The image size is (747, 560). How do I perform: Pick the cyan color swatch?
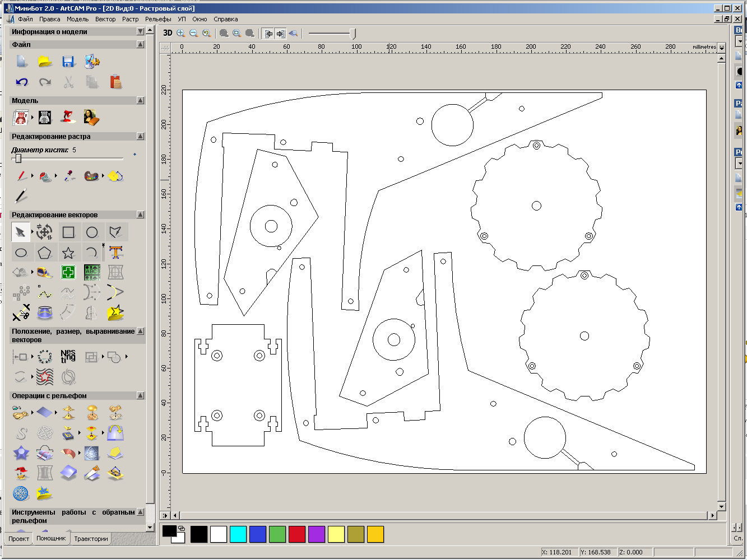[238, 534]
